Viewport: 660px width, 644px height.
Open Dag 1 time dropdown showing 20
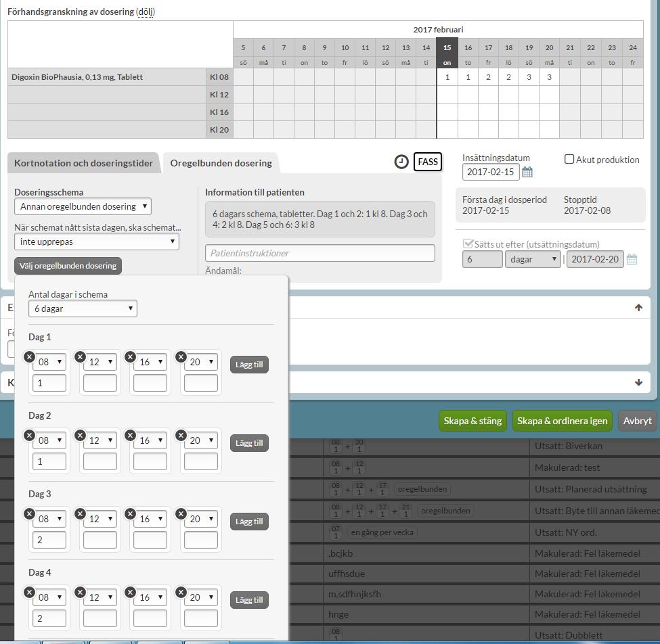(201, 362)
